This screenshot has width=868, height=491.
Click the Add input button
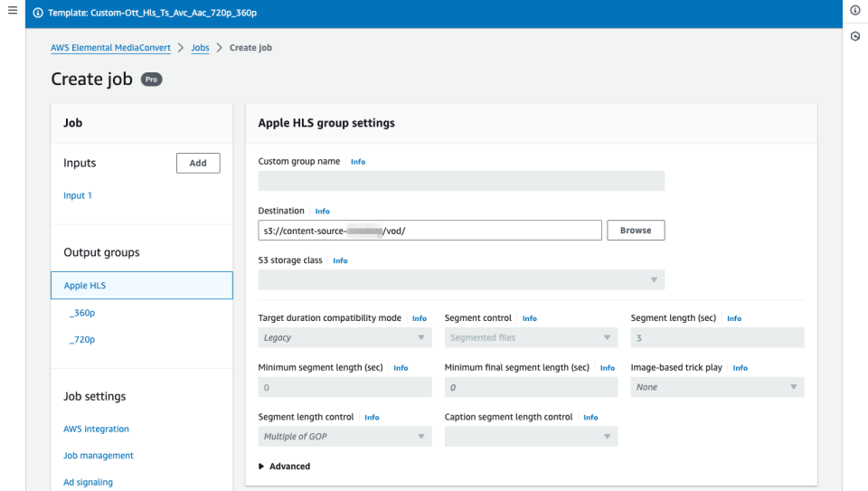pos(197,163)
